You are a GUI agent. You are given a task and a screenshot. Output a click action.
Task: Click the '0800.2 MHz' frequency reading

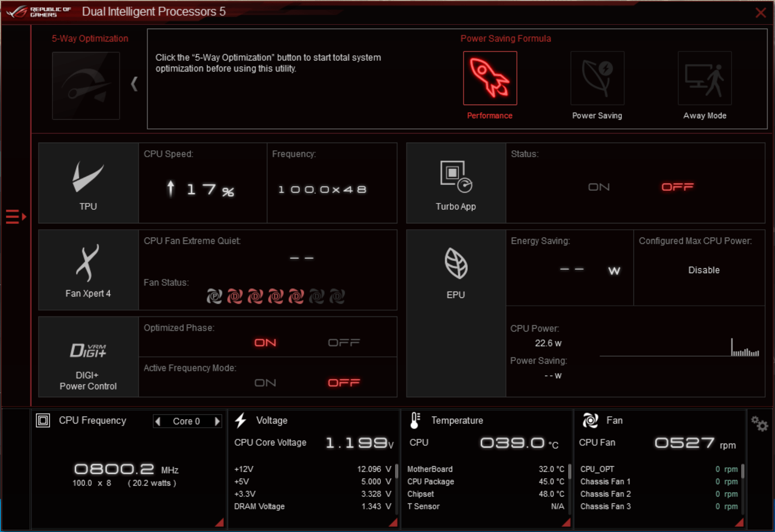[126, 469]
